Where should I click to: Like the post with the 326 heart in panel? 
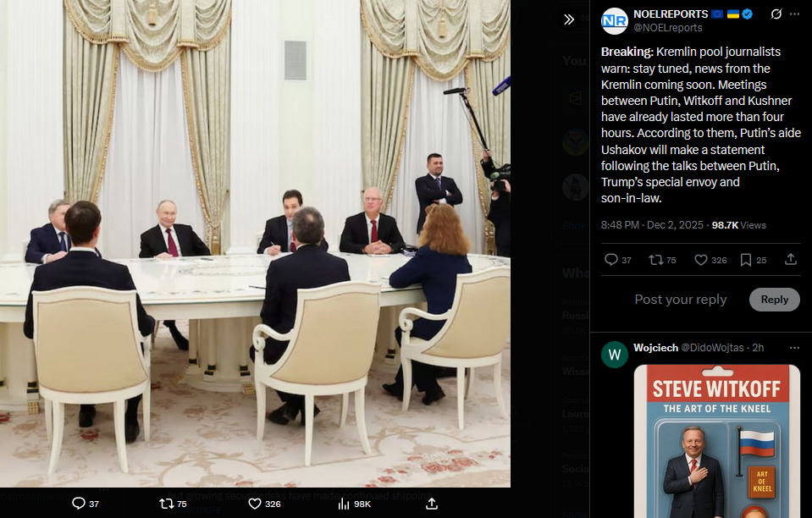tap(701, 260)
